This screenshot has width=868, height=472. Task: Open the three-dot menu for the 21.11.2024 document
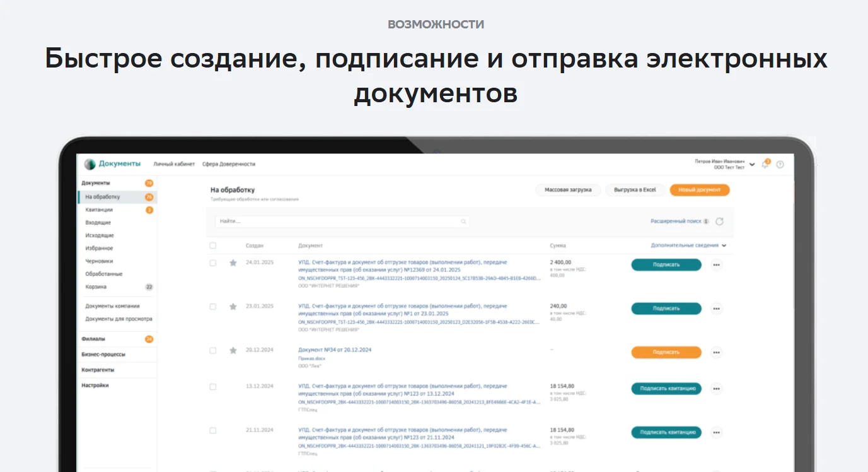click(x=716, y=432)
